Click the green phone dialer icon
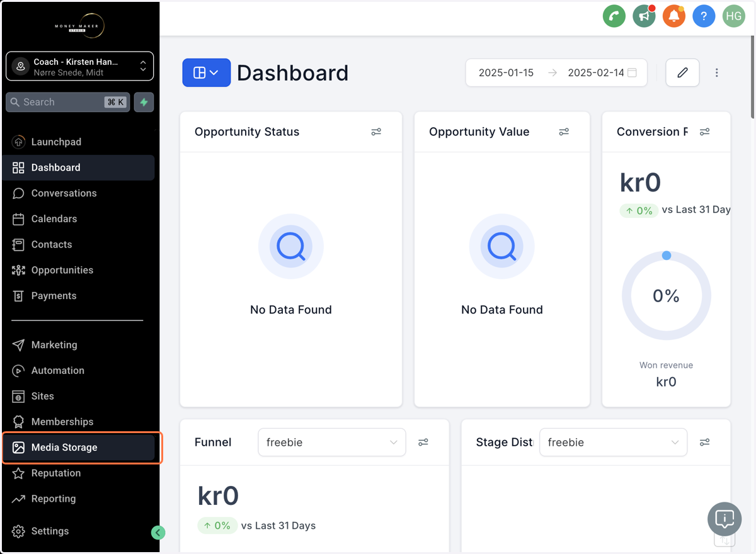Image resolution: width=756 pixels, height=554 pixels. (614, 16)
